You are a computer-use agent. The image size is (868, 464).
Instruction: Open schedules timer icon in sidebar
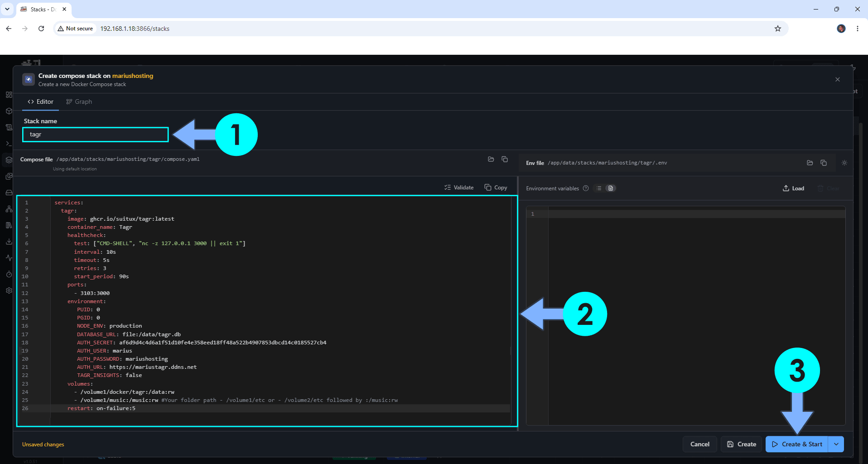coord(9,274)
